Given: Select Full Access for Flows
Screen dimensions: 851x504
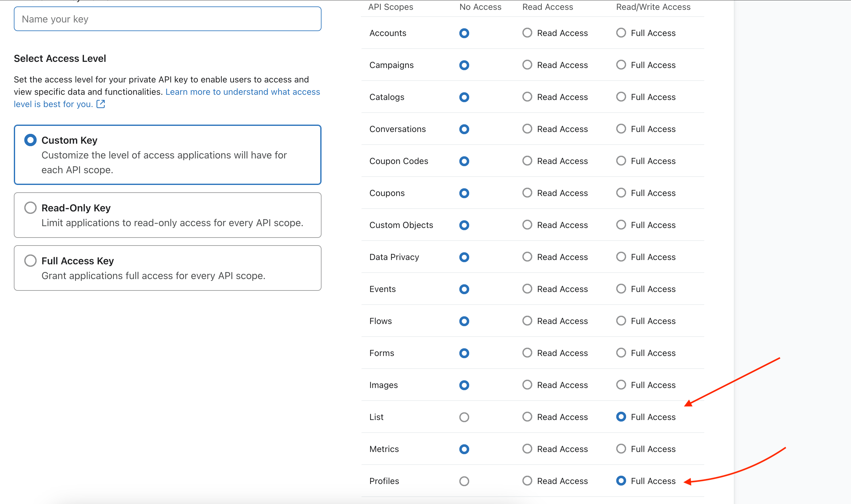Looking at the screenshot, I should [x=621, y=321].
